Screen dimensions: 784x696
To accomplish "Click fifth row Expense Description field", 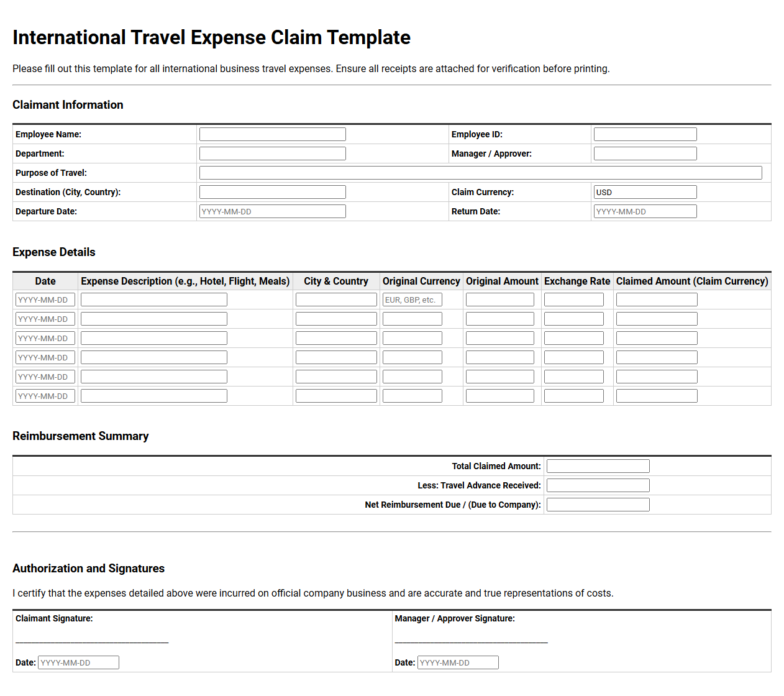I will tap(153, 377).
